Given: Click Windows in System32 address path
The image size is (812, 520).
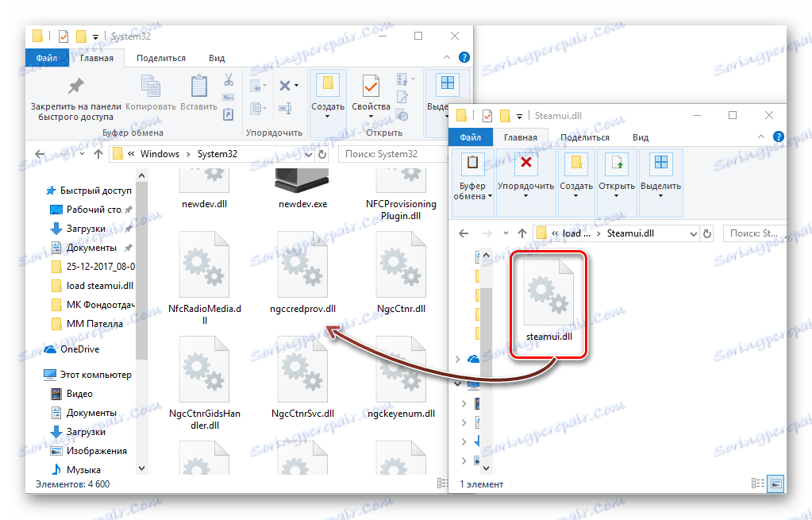Looking at the screenshot, I should (160, 154).
